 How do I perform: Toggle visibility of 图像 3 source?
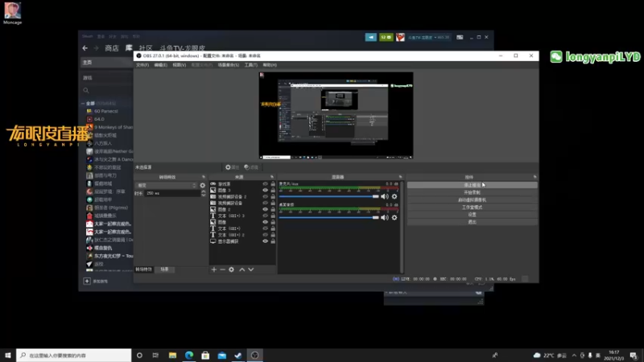click(x=266, y=191)
